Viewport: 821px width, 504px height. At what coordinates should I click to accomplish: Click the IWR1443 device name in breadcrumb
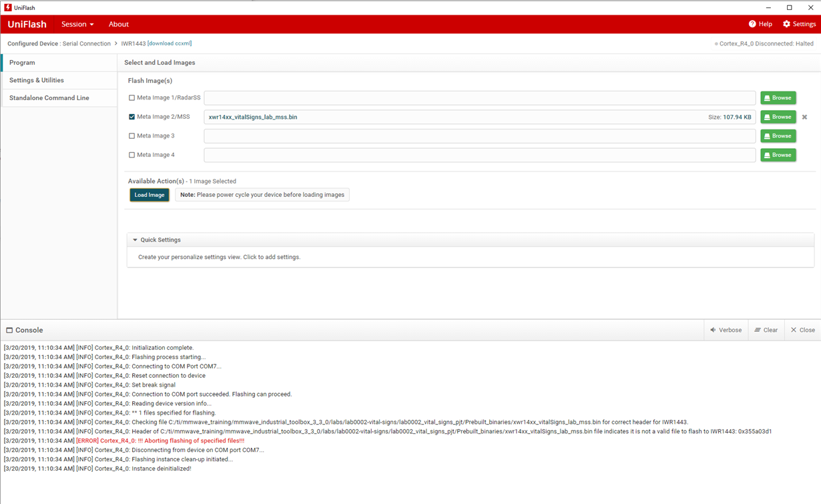(133, 44)
